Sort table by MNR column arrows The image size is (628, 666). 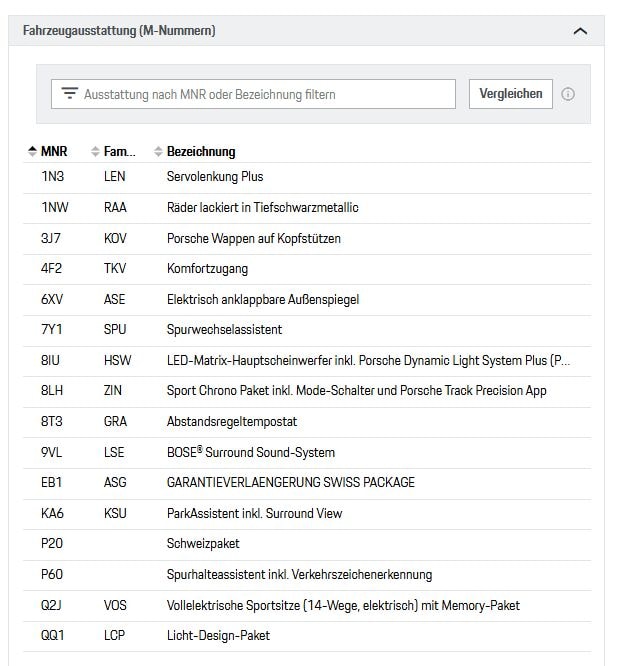pyautogui.click(x=32, y=151)
